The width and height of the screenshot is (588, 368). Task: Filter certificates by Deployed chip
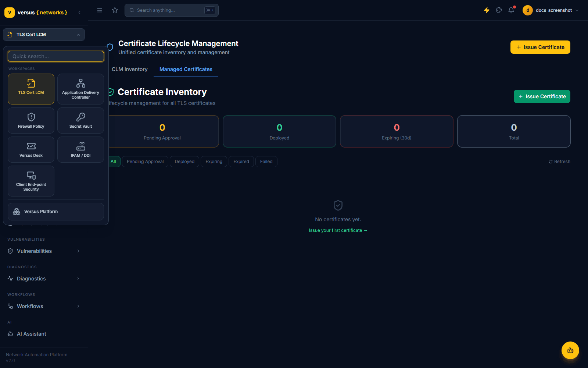(184, 162)
